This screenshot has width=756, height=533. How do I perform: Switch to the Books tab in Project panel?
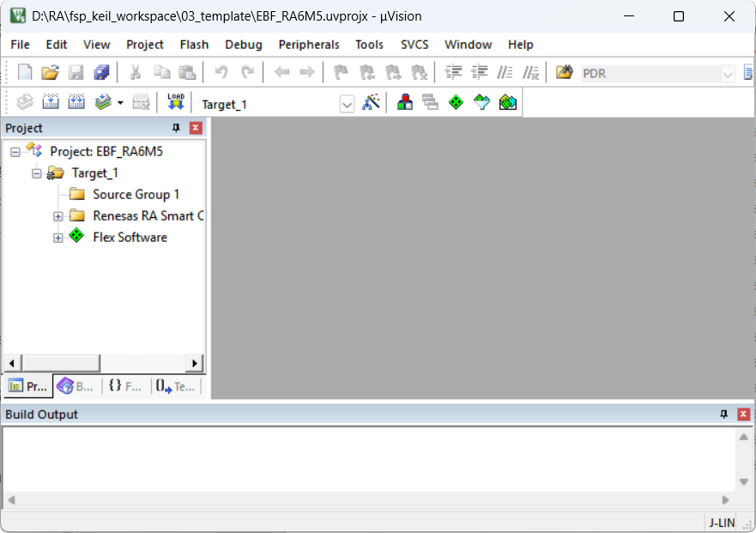[x=76, y=386]
